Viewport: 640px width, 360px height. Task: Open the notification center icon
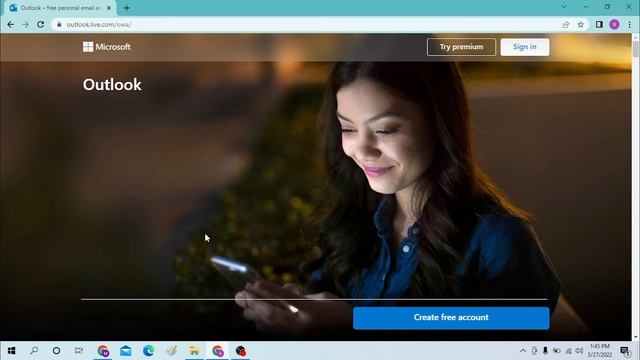[625, 351]
